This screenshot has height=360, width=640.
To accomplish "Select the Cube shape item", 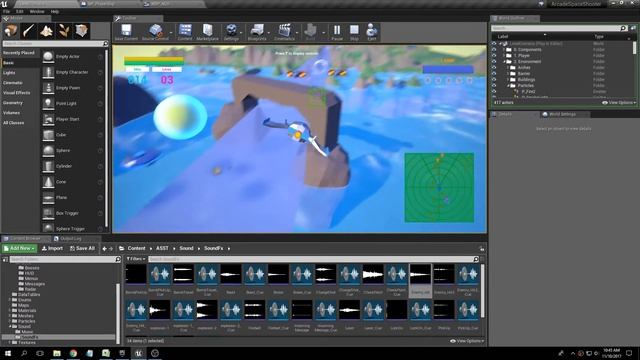I will tap(72, 135).
